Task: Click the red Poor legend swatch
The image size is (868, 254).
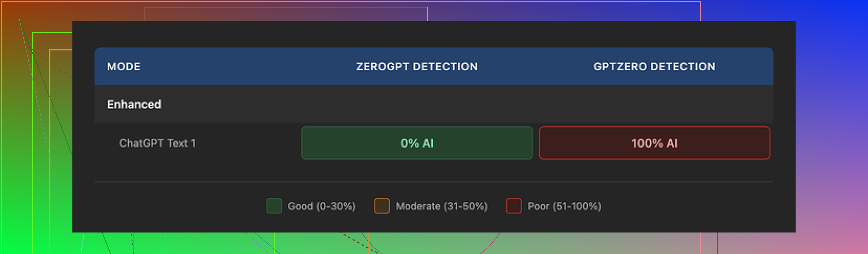Action: click(514, 206)
